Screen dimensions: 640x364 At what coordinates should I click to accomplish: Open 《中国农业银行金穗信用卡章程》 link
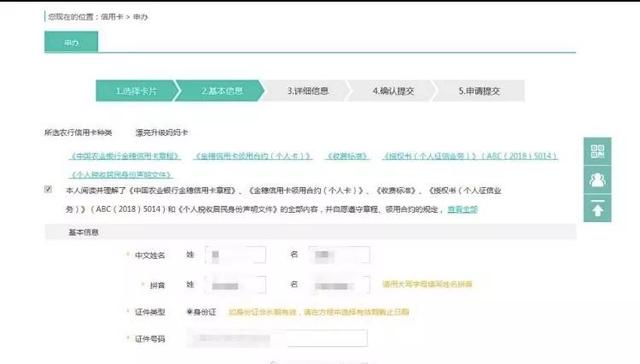[x=125, y=156]
